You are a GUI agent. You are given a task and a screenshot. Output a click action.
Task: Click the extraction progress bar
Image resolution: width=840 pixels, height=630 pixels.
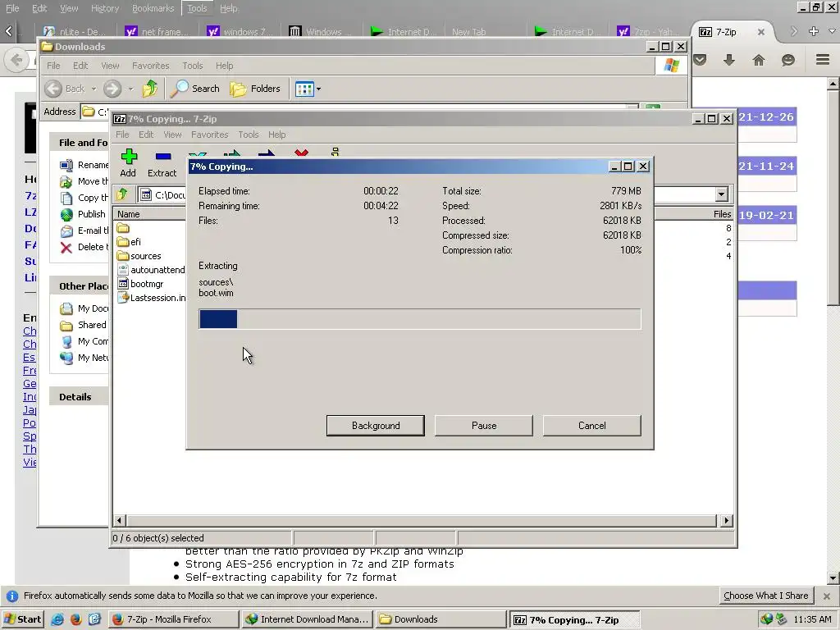419,319
